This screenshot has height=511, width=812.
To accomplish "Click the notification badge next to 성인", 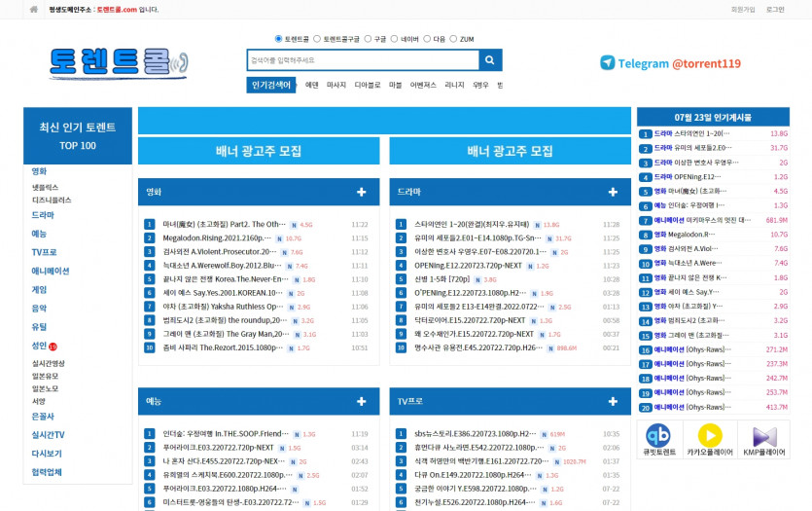I will (x=53, y=346).
